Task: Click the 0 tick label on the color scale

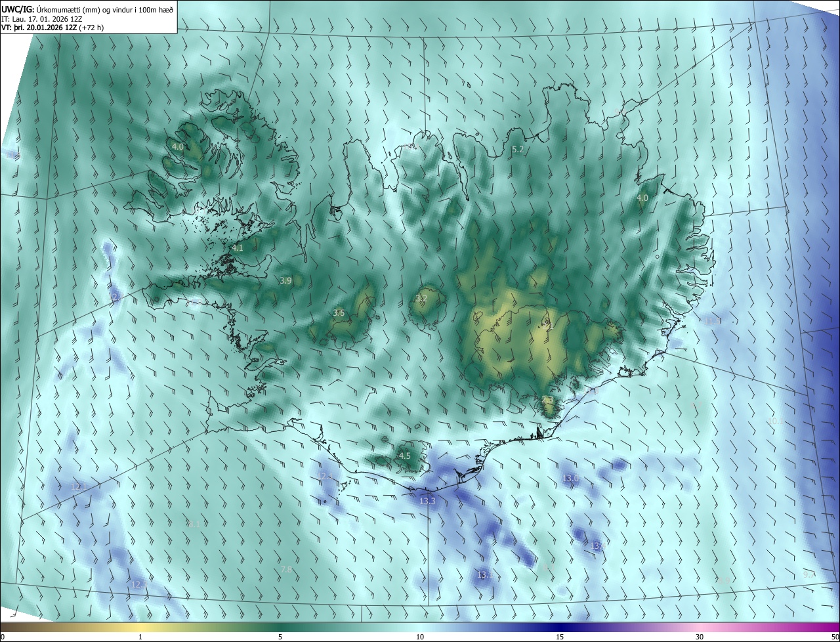Action: pos(3,637)
